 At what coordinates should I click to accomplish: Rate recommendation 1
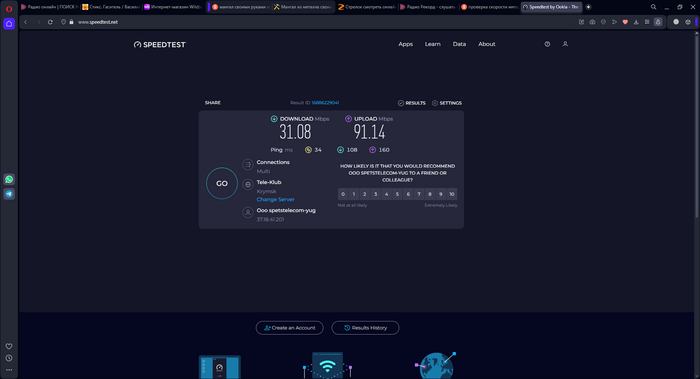(x=354, y=194)
